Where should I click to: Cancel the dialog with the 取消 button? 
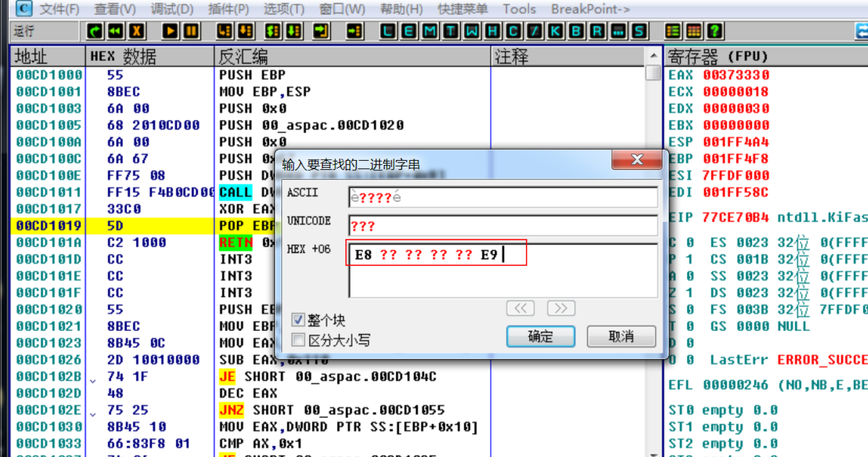(620, 336)
